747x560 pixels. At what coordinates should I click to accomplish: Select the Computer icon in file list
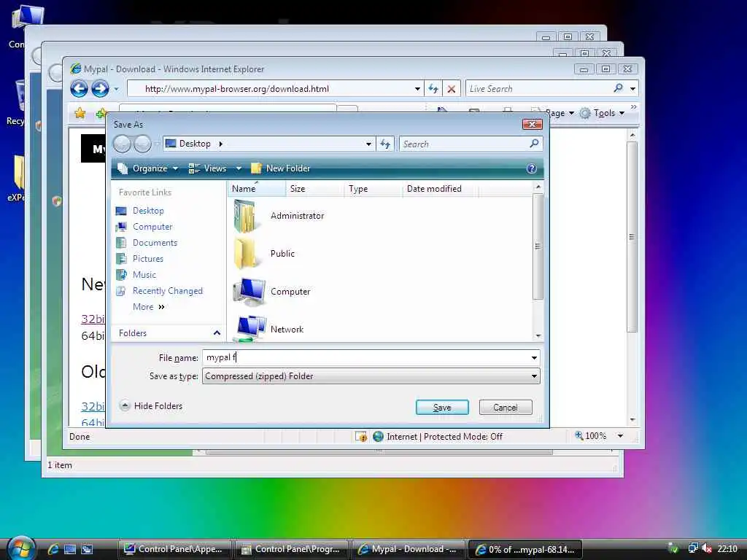point(249,292)
